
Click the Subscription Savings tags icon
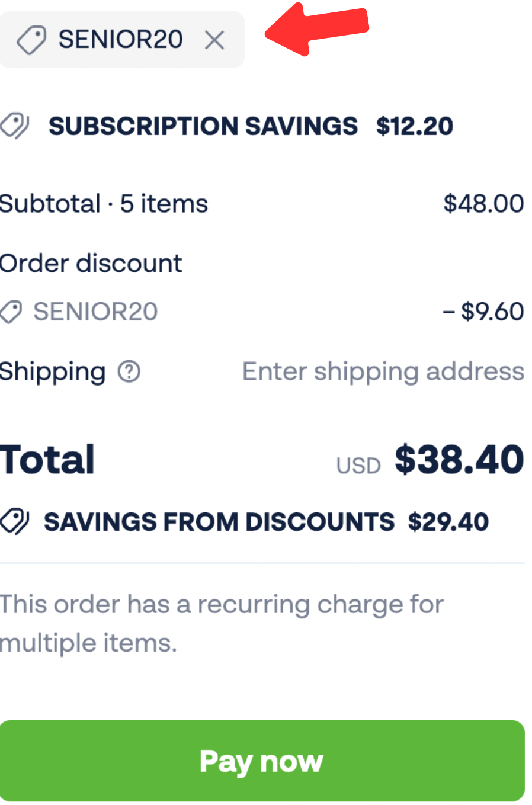[14, 126]
